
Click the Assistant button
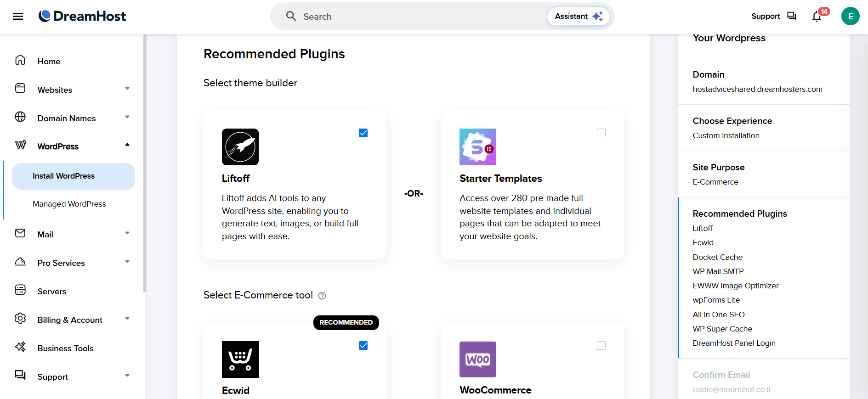pyautogui.click(x=579, y=17)
